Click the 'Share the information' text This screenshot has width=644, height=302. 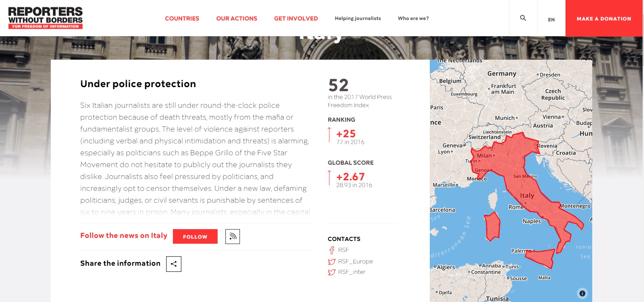click(120, 263)
